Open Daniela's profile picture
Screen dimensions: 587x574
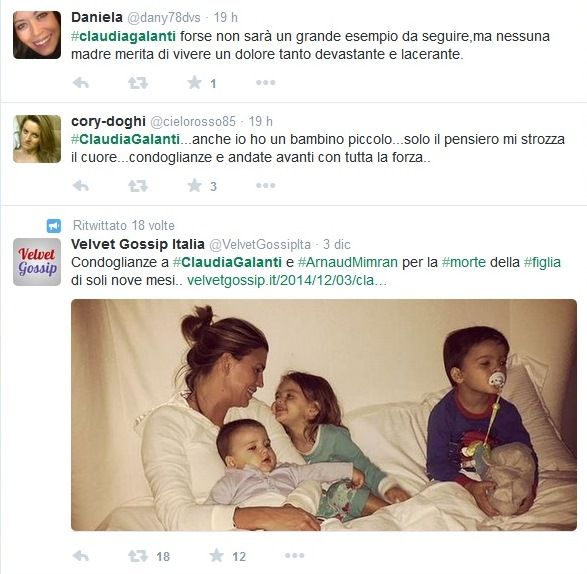point(37,35)
